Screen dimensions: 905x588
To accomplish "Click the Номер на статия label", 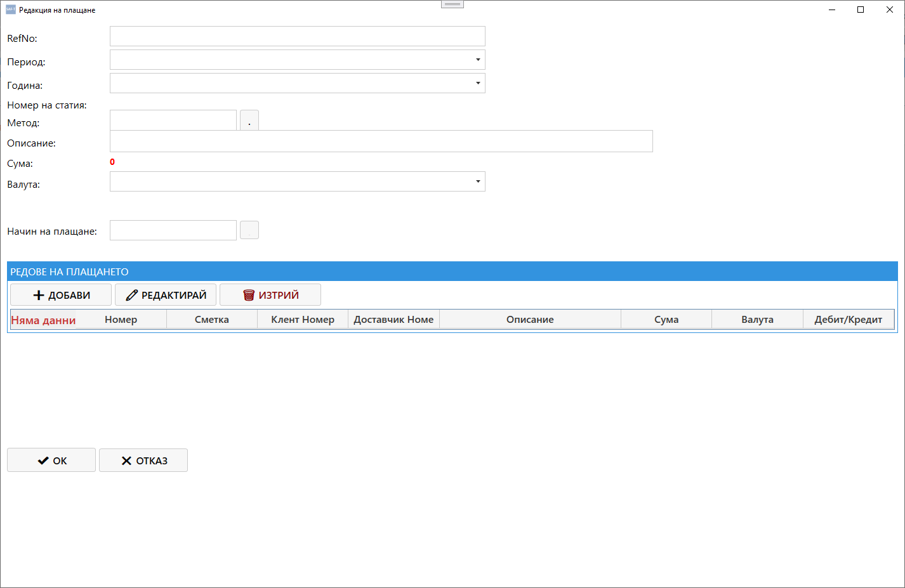I will 47,105.
